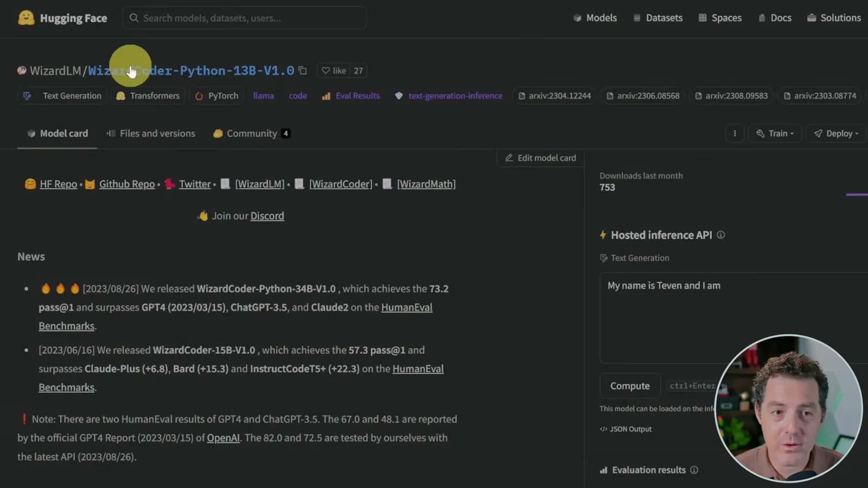
Task: Click the Hosted inference API info icon
Action: pyautogui.click(x=720, y=235)
